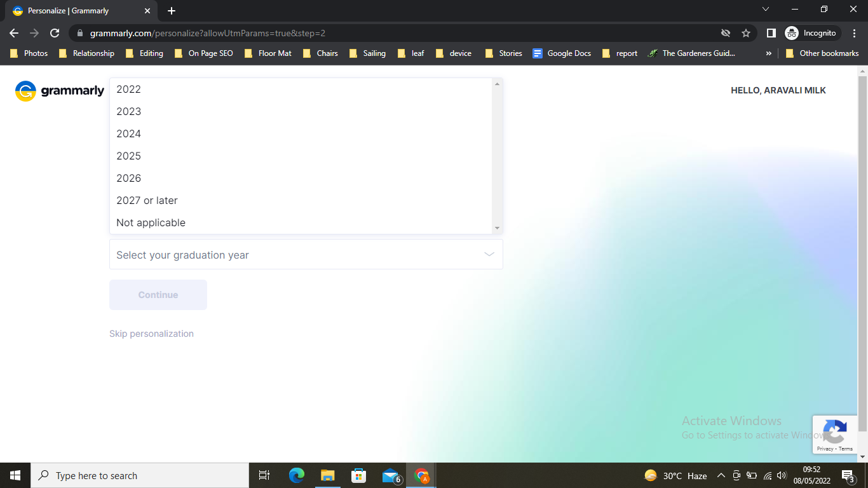Open the Google Docs bookmark
This screenshot has width=868, height=488.
562,53
